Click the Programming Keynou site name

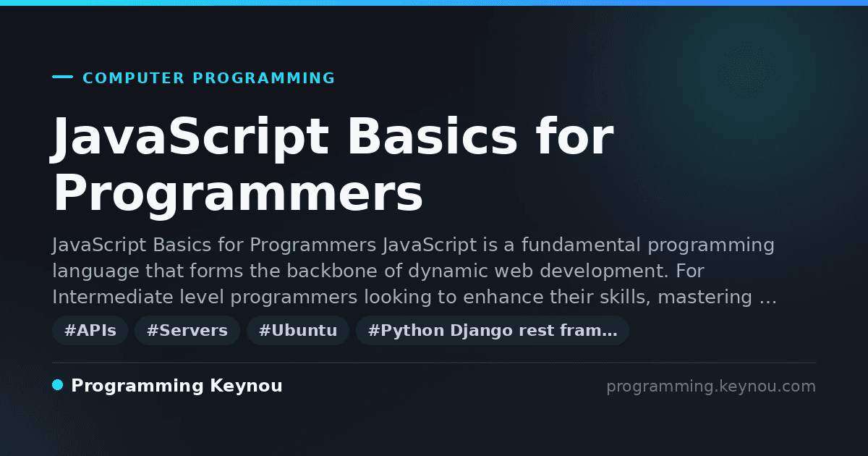tap(176, 386)
